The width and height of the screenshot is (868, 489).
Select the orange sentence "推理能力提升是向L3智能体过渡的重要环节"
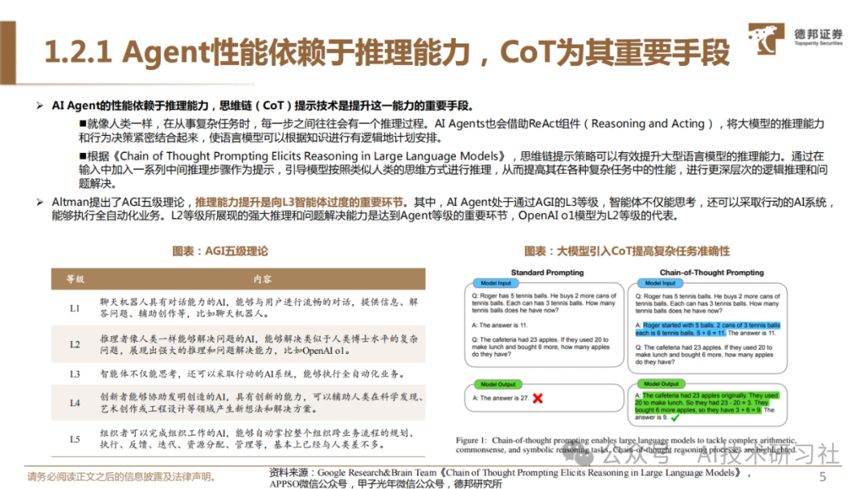(x=299, y=202)
